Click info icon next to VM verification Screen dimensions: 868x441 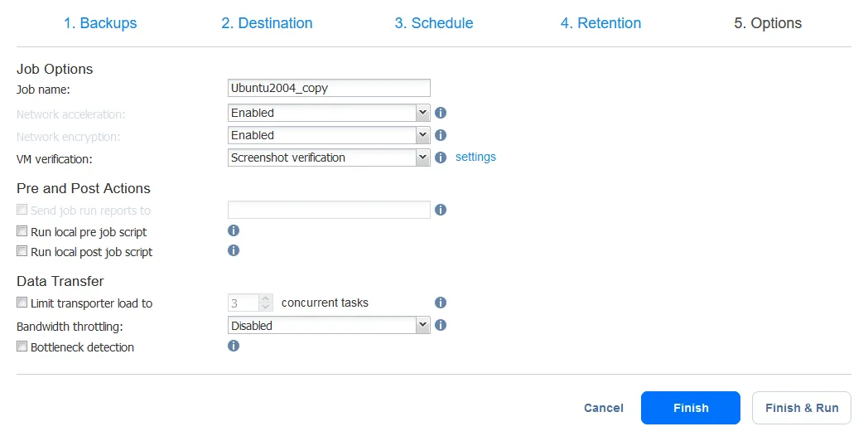coord(441,157)
